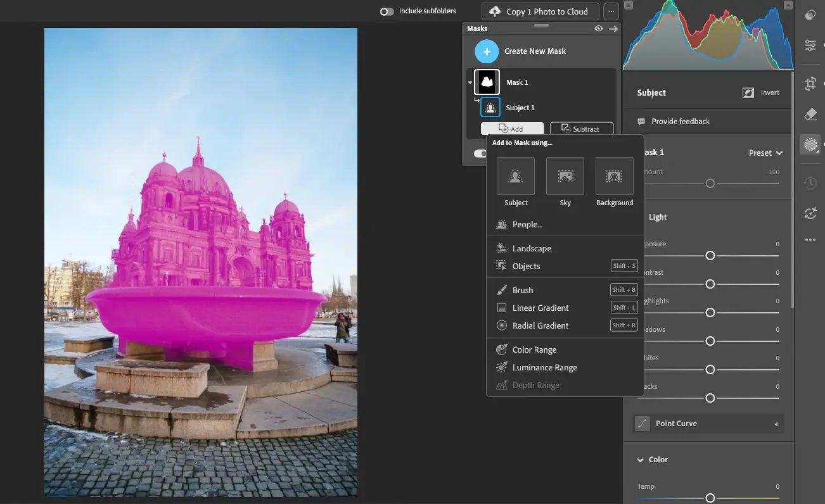Toggle the left histogram clipping indicator

(x=627, y=5)
